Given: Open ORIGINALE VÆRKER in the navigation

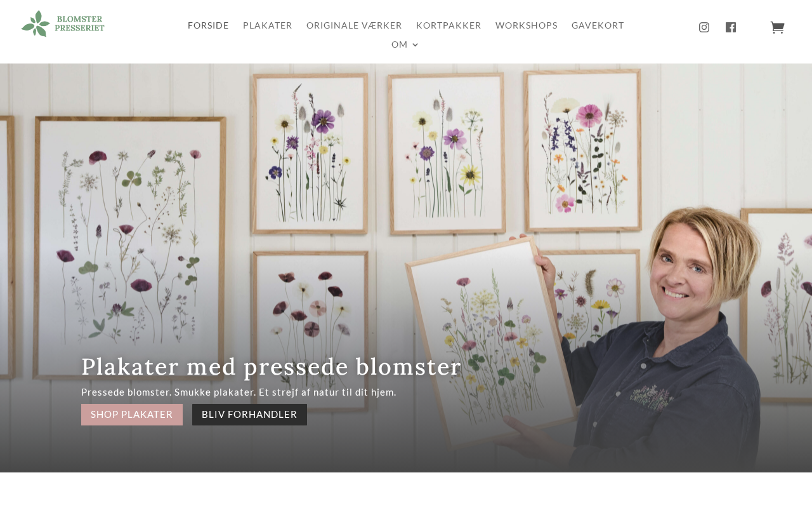Looking at the screenshot, I should tap(354, 25).
